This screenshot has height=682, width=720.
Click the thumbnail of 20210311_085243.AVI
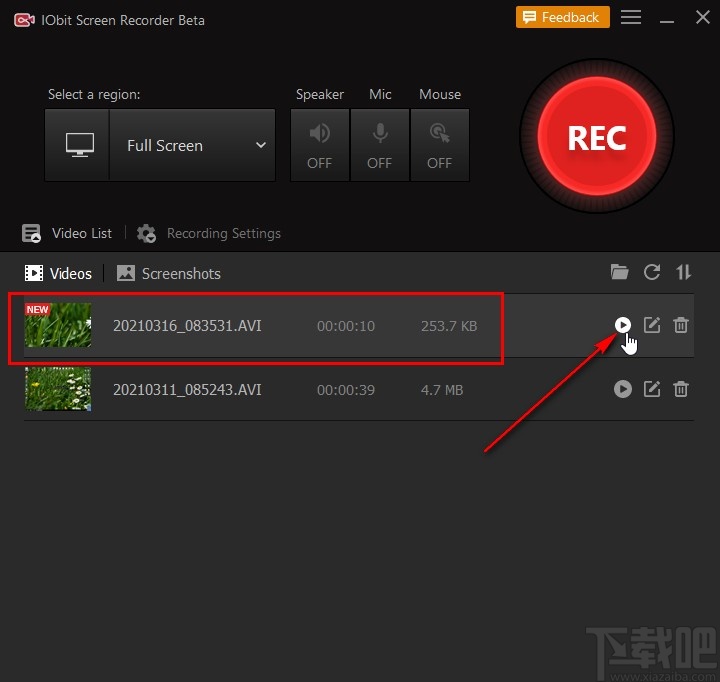coord(58,389)
